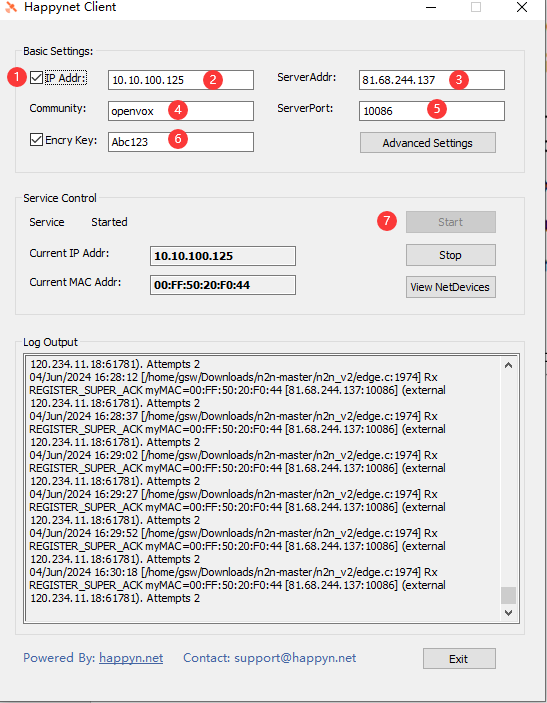The width and height of the screenshot is (547, 703).
Task: Click the greyed-out Start button
Action: click(x=451, y=222)
